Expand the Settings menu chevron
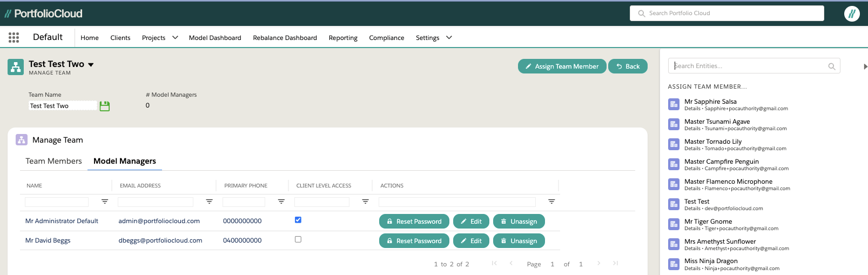 (449, 38)
